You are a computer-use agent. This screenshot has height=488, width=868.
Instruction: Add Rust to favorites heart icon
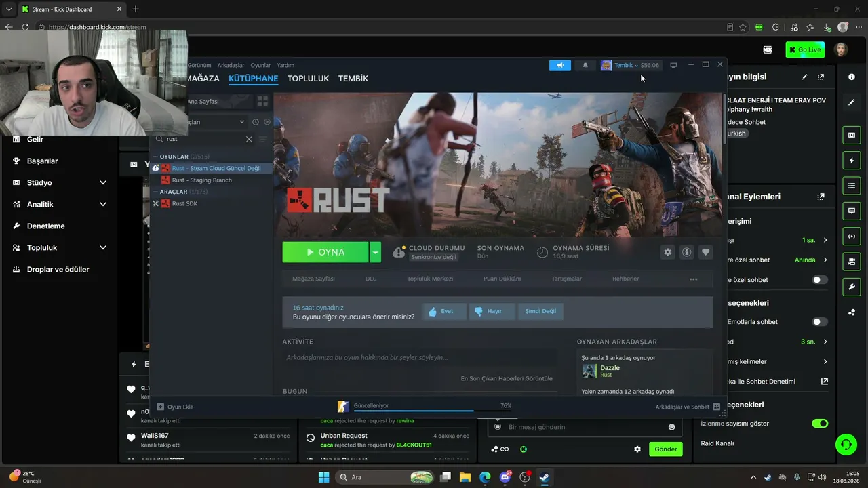[x=706, y=252]
